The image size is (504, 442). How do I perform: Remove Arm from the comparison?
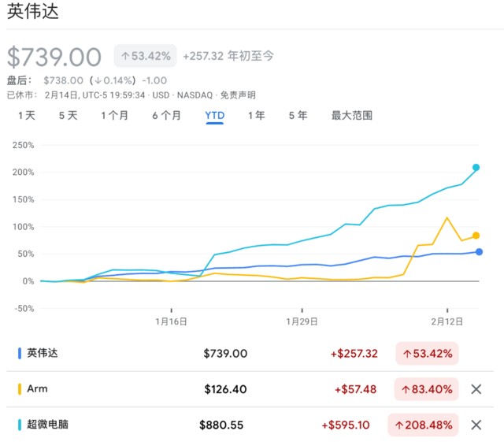[x=476, y=389]
